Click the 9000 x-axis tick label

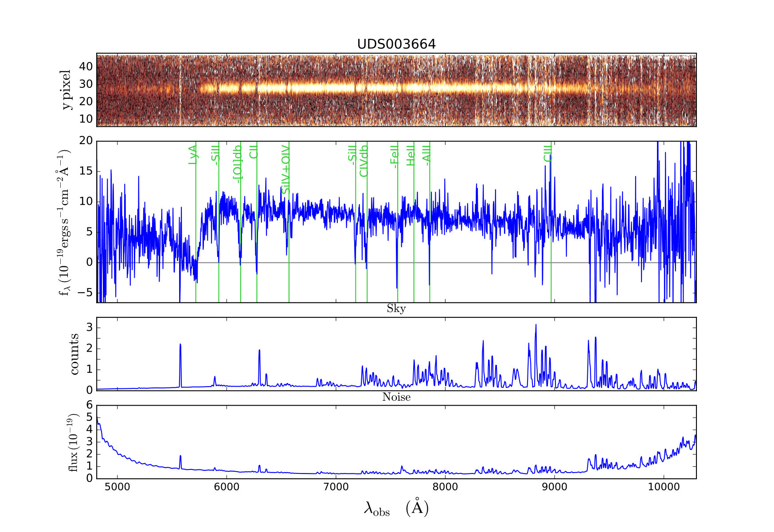pos(555,487)
